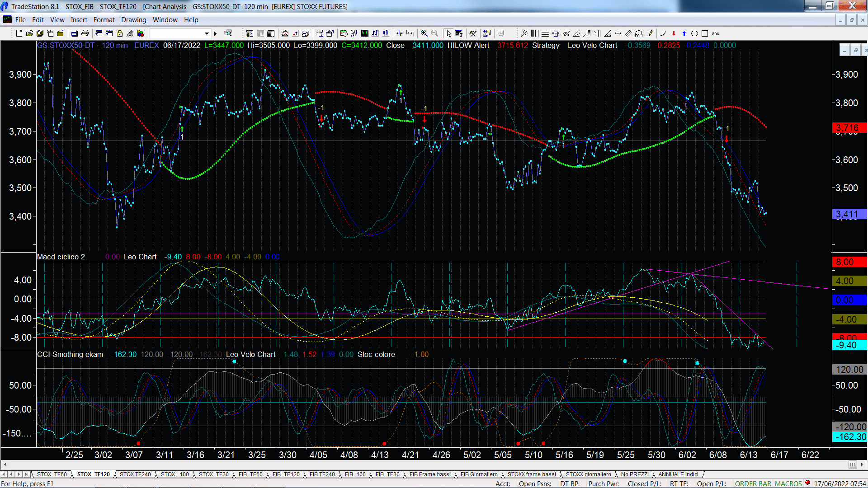Viewport: 868px width, 488px height.
Task: Click the 'HILOW Alert' label
Action: click(468, 45)
